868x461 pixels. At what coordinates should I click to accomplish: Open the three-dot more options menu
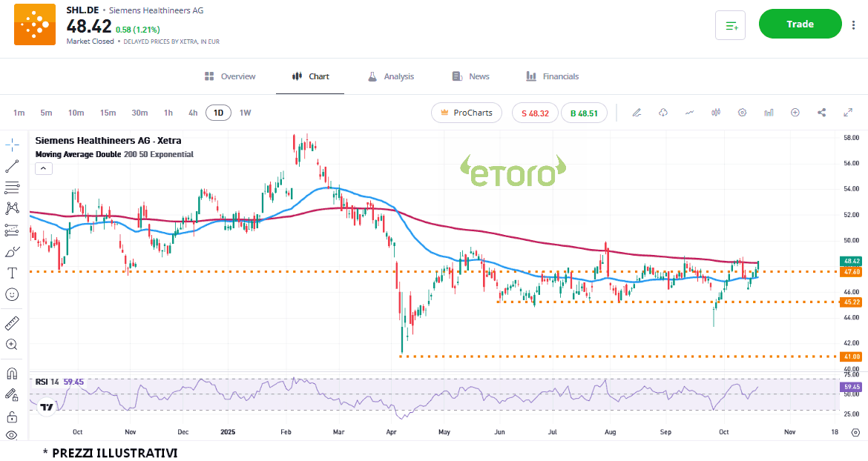click(x=853, y=24)
